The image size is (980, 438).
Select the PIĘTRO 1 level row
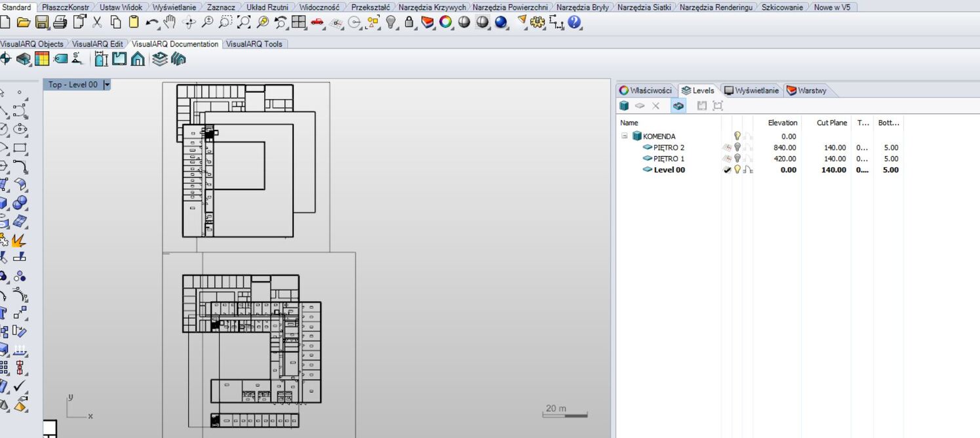coord(669,158)
